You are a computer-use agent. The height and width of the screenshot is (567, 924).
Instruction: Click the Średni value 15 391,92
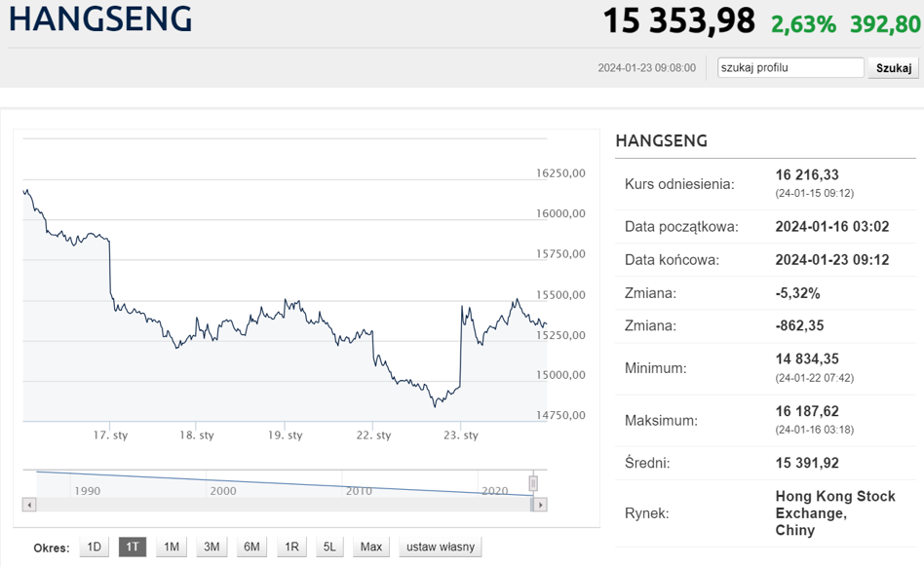tap(807, 463)
